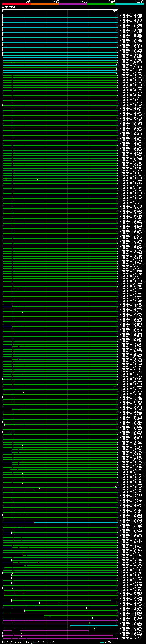
Task: Click the arrowhead ending UniRef100_B8D656 magenta bar
Action: pyautogui.click(x=112, y=636)
